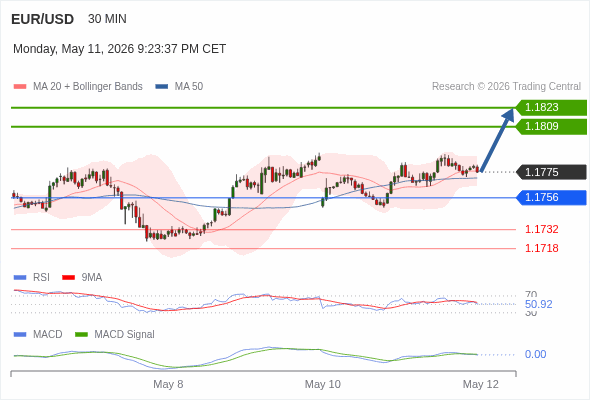Viewport: 590px width, 400px height.
Task: Click the MACD blue legend swatch
Action: [x=20, y=335]
